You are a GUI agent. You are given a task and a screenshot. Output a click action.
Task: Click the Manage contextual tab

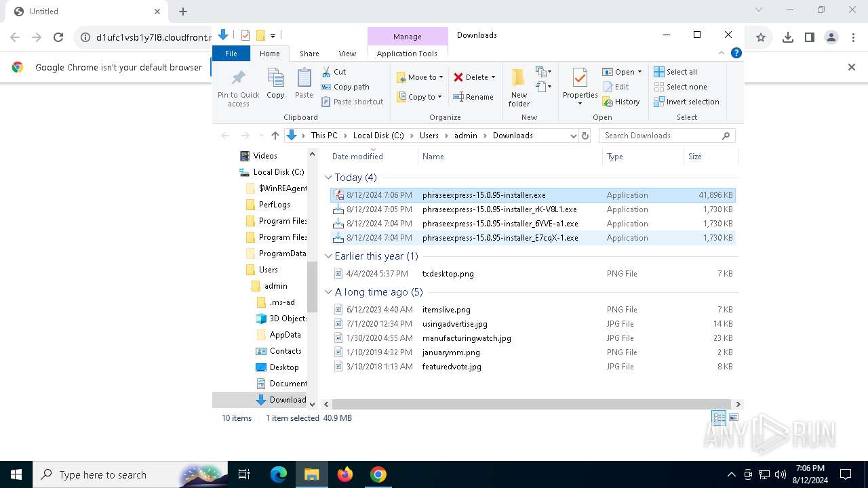(407, 37)
